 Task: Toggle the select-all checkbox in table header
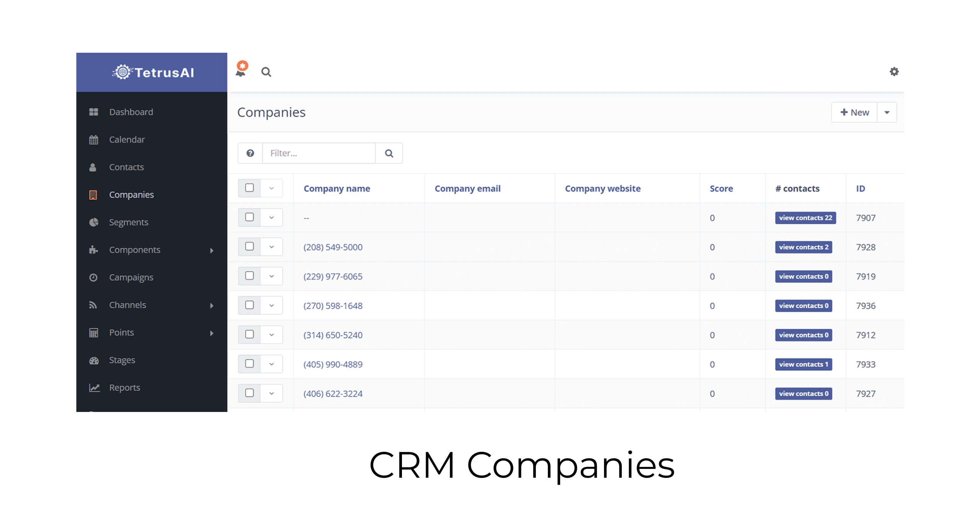pos(249,188)
